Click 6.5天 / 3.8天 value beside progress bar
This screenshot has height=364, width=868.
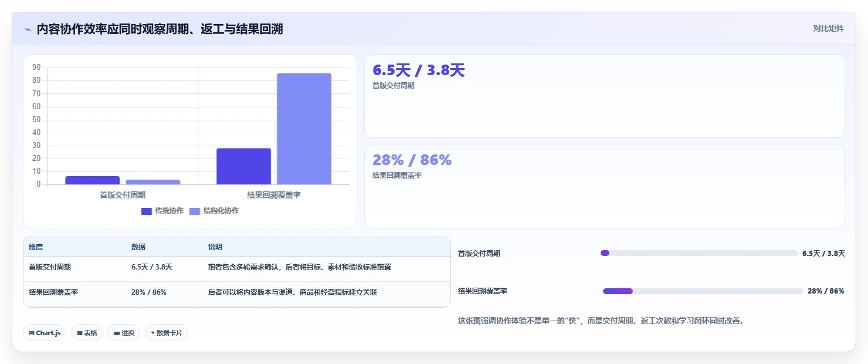click(823, 254)
